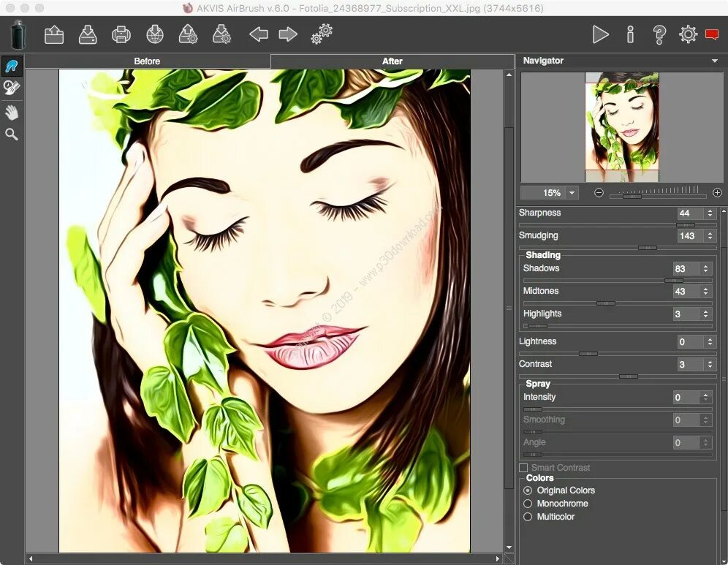The image size is (728, 565).
Task: Open the 15% zoom level dropdown
Action: coord(572,192)
